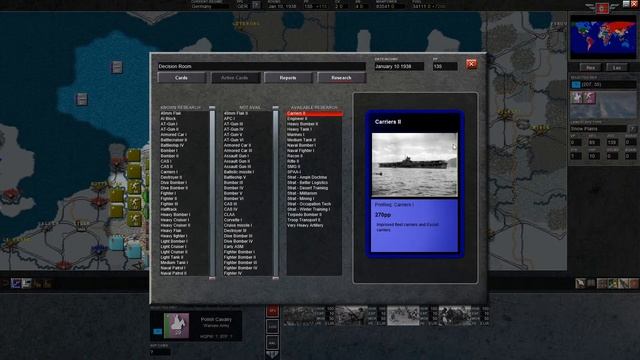Click the world minimap
The height and width of the screenshot is (360, 640).
[603, 37]
